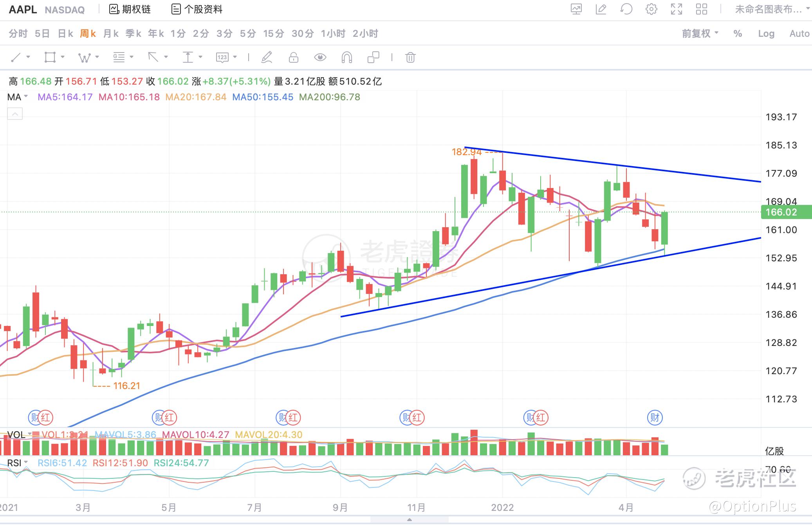Image resolution: width=812 pixels, height=525 pixels.
Task: Click the MA200:96.78 legend label
Action: pyautogui.click(x=330, y=97)
